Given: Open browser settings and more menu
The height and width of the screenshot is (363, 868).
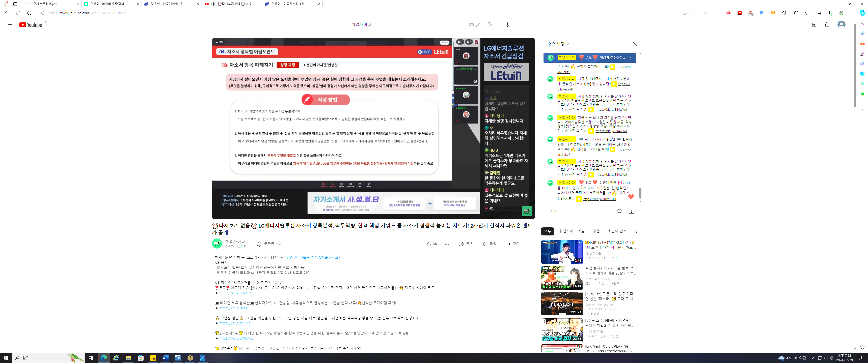Looking at the screenshot, I should [x=852, y=13].
